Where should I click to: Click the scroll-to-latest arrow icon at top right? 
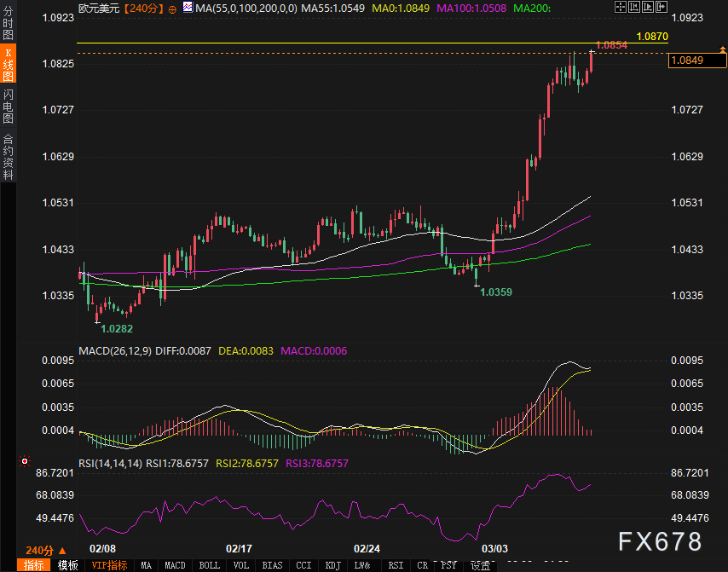coord(662,7)
